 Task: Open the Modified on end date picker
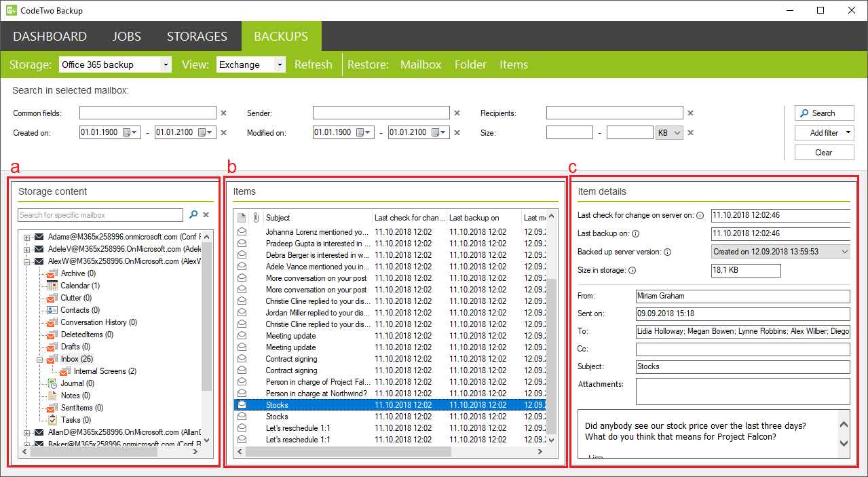point(440,132)
